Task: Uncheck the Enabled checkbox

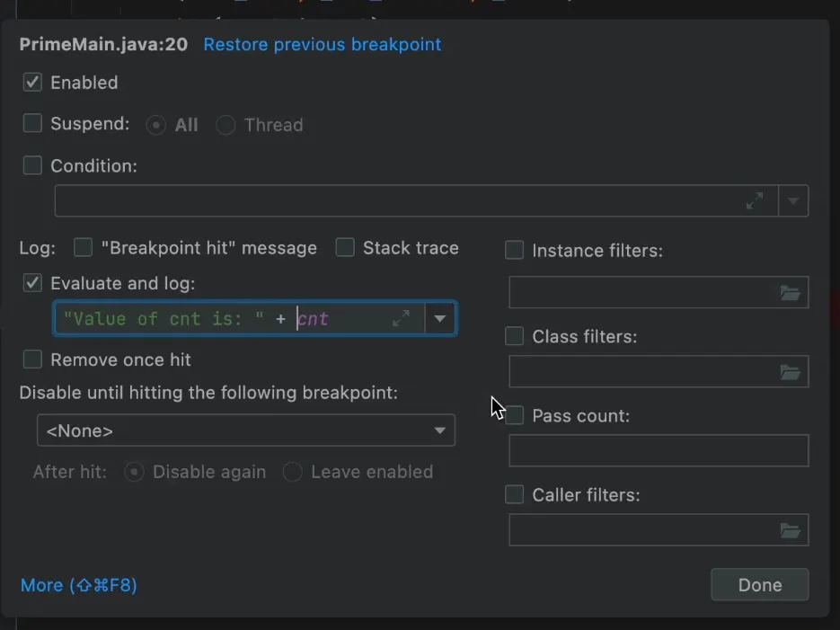Action: 32,83
